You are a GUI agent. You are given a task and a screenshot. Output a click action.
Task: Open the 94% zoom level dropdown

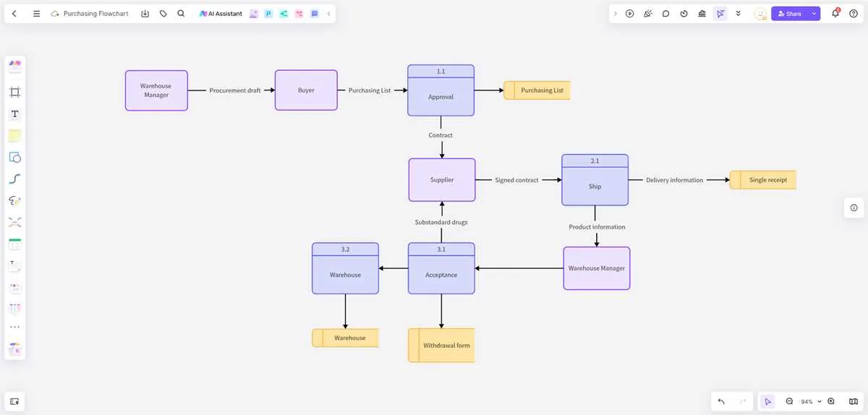click(x=810, y=401)
